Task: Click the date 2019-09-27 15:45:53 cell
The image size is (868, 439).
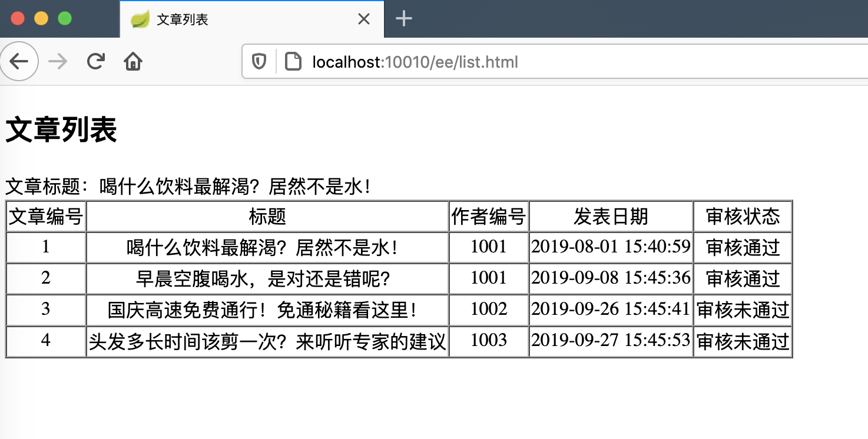Action: (x=611, y=341)
